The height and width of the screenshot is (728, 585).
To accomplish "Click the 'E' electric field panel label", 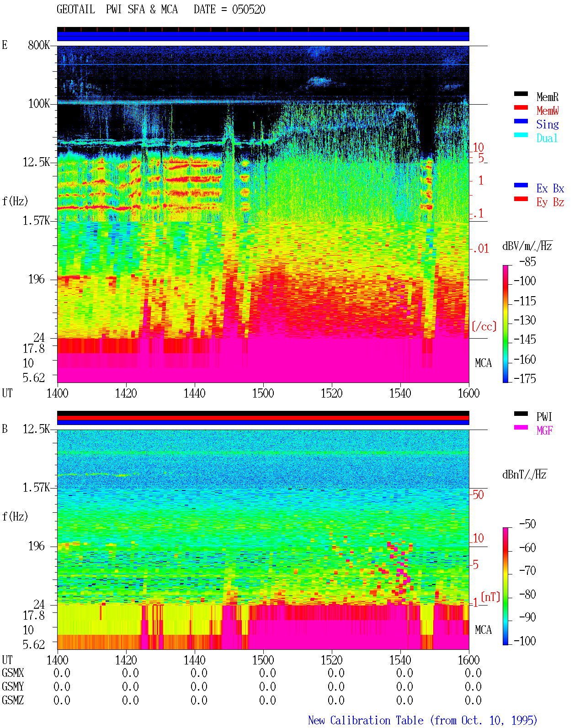I will click(x=5, y=45).
